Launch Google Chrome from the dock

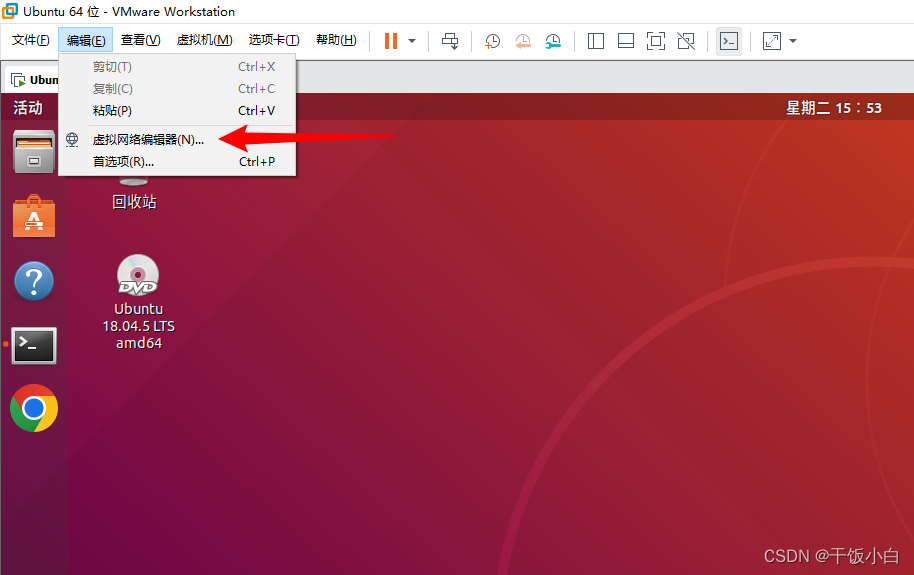click(34, 408)
